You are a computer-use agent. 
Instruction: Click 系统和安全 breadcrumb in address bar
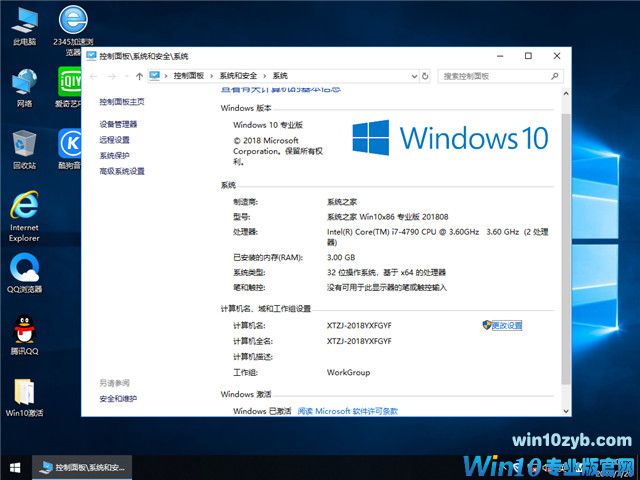[238, 76]
